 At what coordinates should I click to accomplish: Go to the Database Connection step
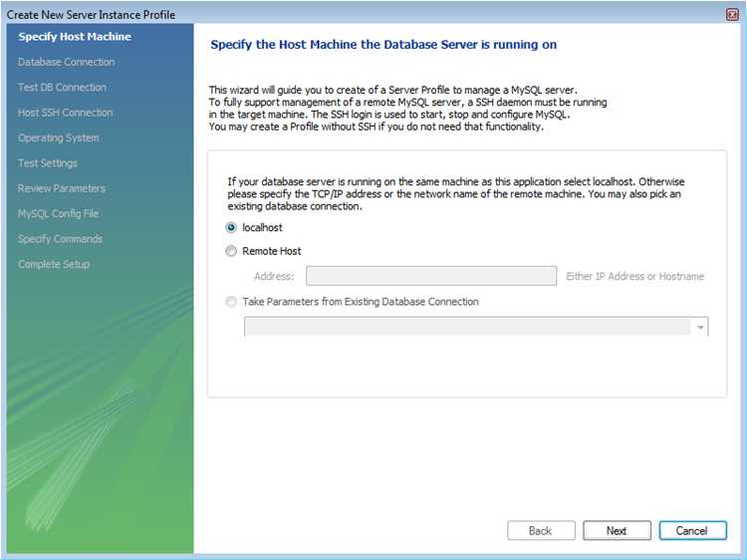point(66,62)
